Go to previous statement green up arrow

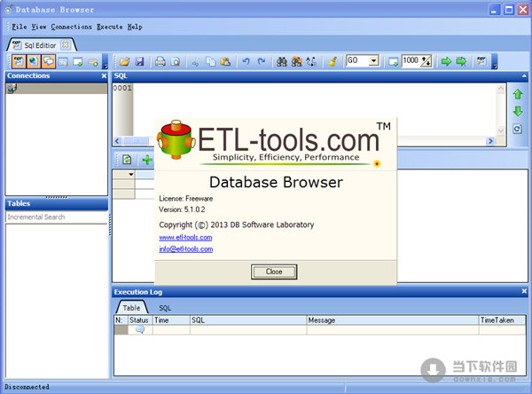[x=518, y=94]
